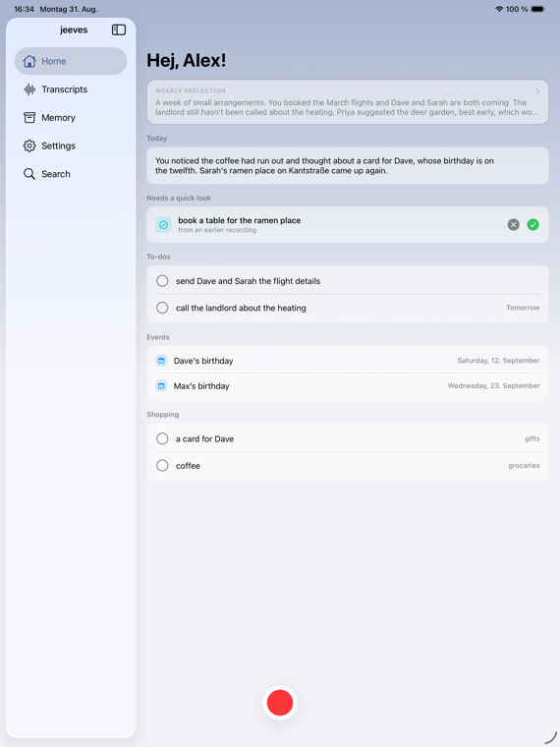Tap the battery indicator icon
Viewport: 560px width, 747px height.
tap(538, 9)
